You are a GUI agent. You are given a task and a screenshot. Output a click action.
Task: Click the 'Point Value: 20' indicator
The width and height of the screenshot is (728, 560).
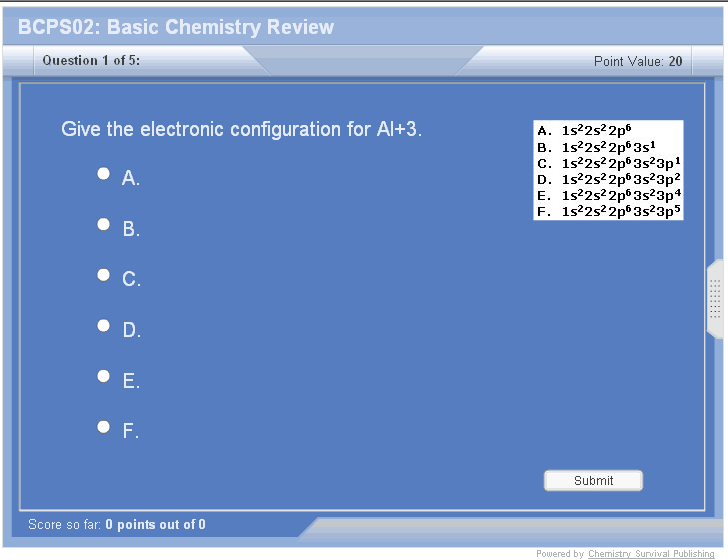coord(638,61)
